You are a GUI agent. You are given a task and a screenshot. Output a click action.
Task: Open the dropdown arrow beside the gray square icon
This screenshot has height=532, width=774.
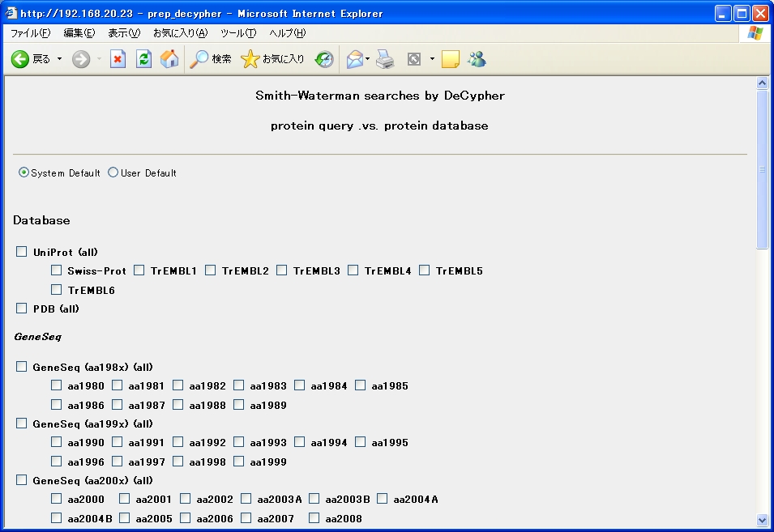coord(432,59)
